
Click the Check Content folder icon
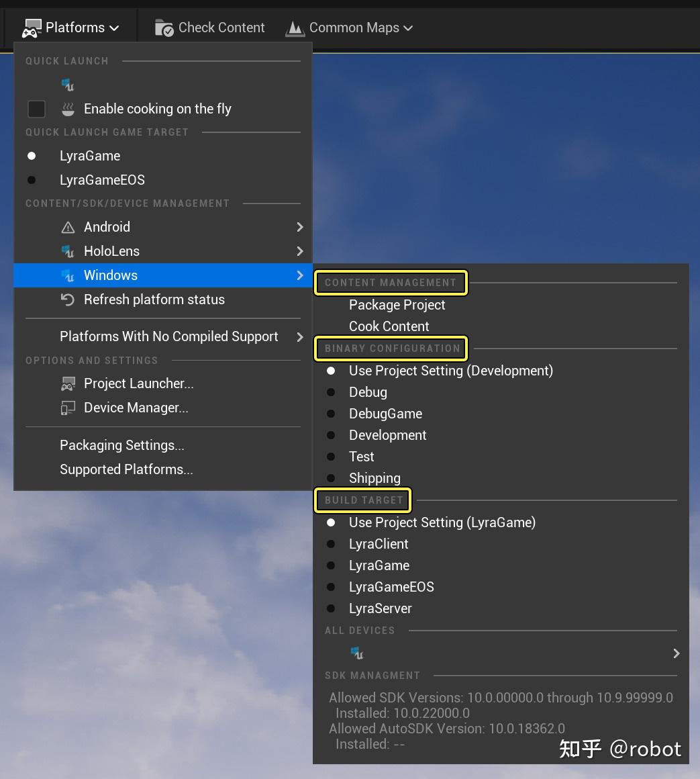[x=164, y=28]
